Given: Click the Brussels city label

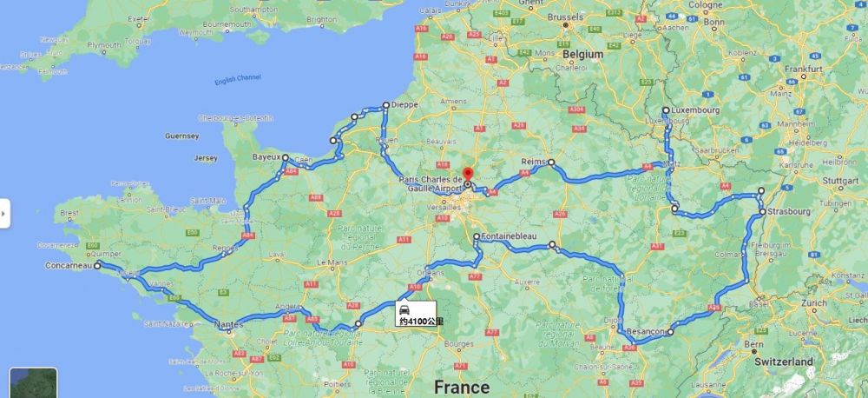Looking at the screenshot, I should pos(565,17).
